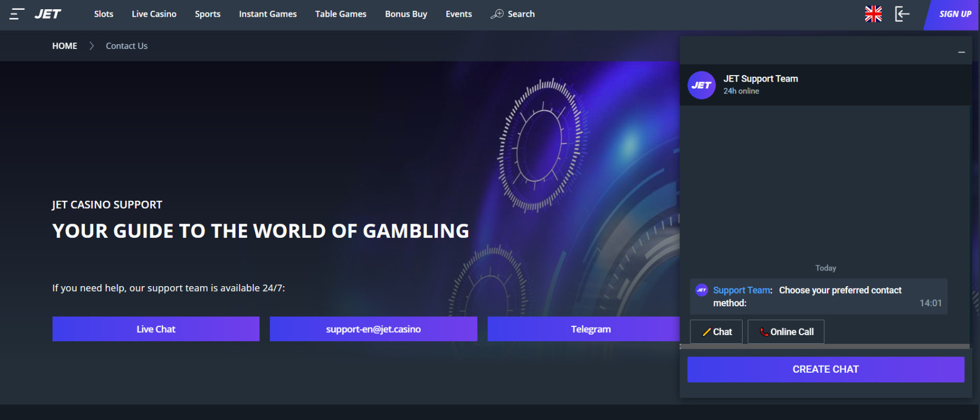Open the Sports section
Viewport: 980px width, 420px height.
[x=207, y=14]
